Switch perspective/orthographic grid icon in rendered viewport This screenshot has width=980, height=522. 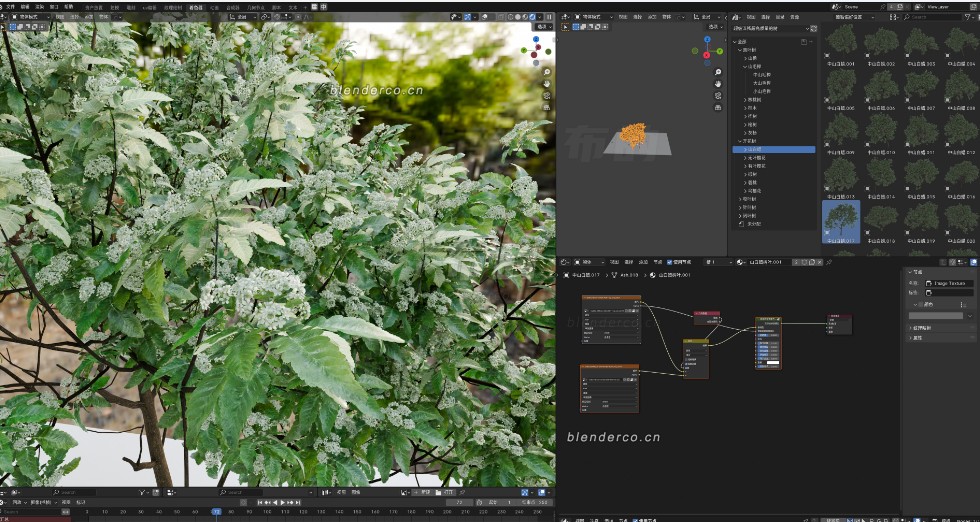546,108
